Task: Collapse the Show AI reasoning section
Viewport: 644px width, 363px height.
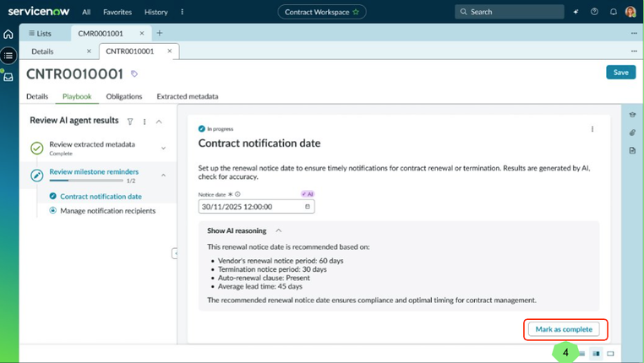Action: [x=279, y=230]
